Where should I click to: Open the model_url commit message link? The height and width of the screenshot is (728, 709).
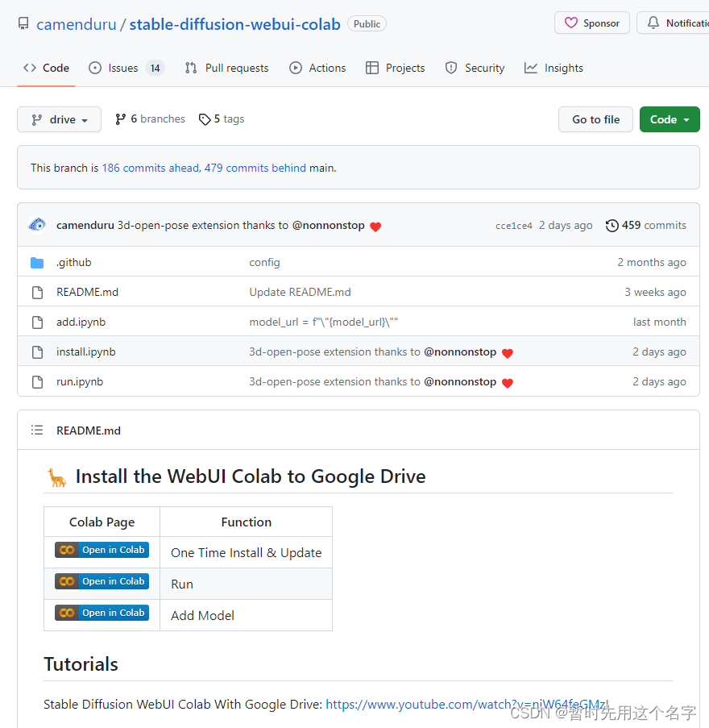323,322
